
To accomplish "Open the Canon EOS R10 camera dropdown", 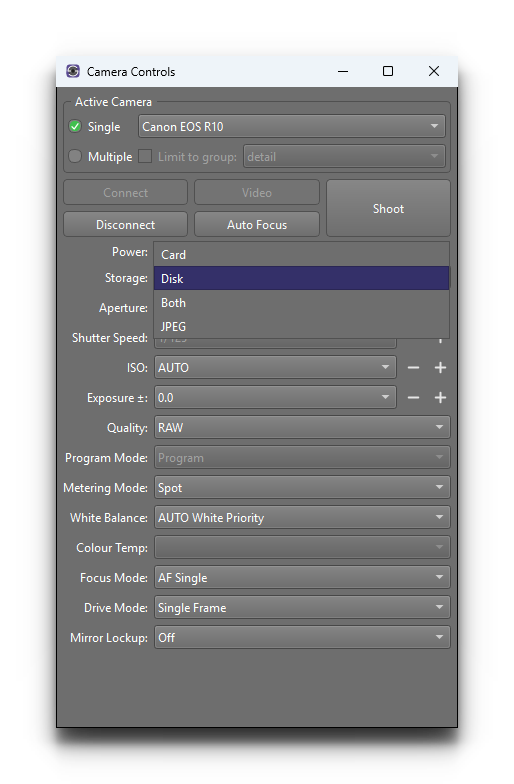I will (292, 126).
